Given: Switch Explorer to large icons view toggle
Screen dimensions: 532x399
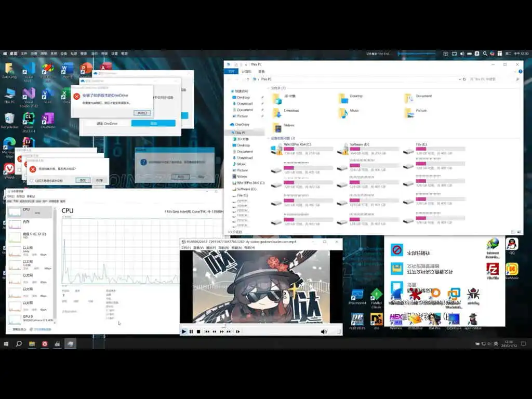Looking at the screenshot, I should (x=519, y=232).
